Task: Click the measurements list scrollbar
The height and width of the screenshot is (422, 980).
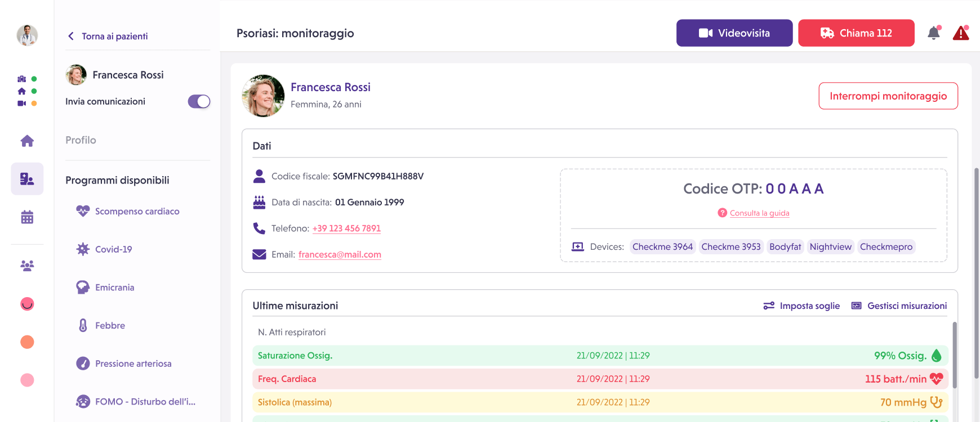Action: tap(954, 354)
